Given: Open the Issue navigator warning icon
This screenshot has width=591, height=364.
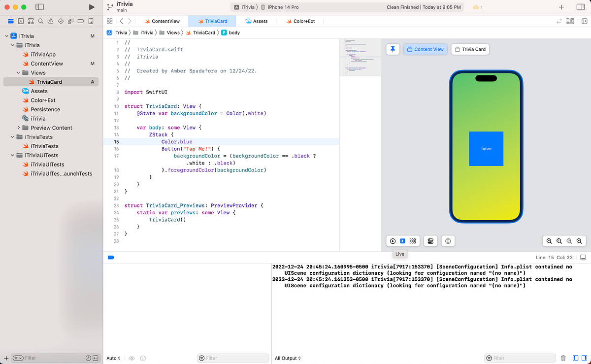Looking at the screenshot, I should click(51, 21).
